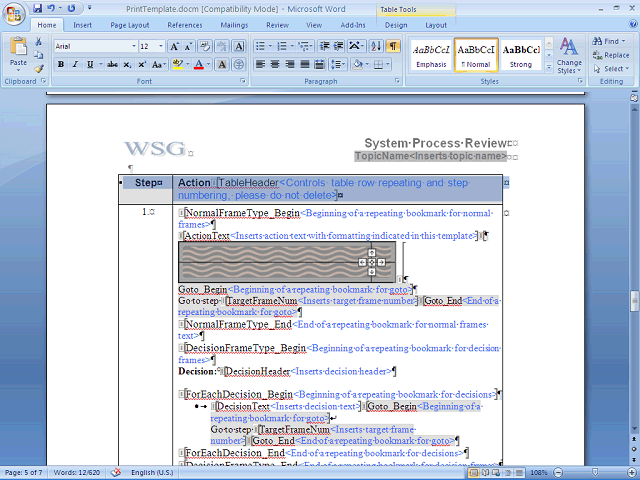Save the document from Quick Access toolbar
The image size is (640, 480).
pos(37,8)
